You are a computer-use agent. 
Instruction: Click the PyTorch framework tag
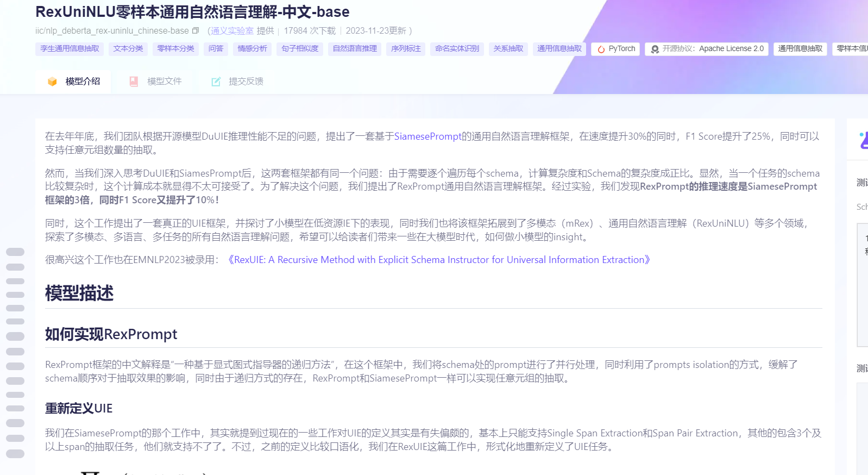[x=617, y=49]
